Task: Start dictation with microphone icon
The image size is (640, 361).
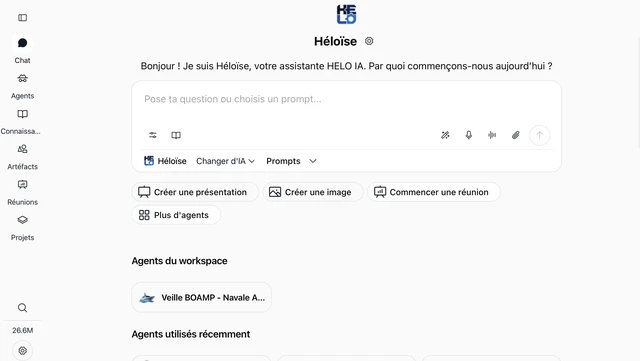Action: [x=469, y=135]
